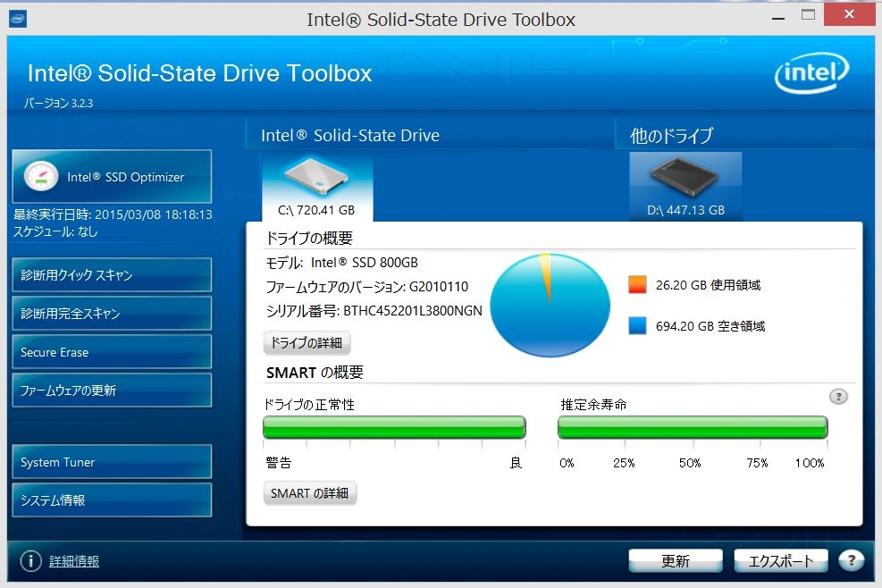Click the blue 空き領域 color swatch

(x=637, y=326)
